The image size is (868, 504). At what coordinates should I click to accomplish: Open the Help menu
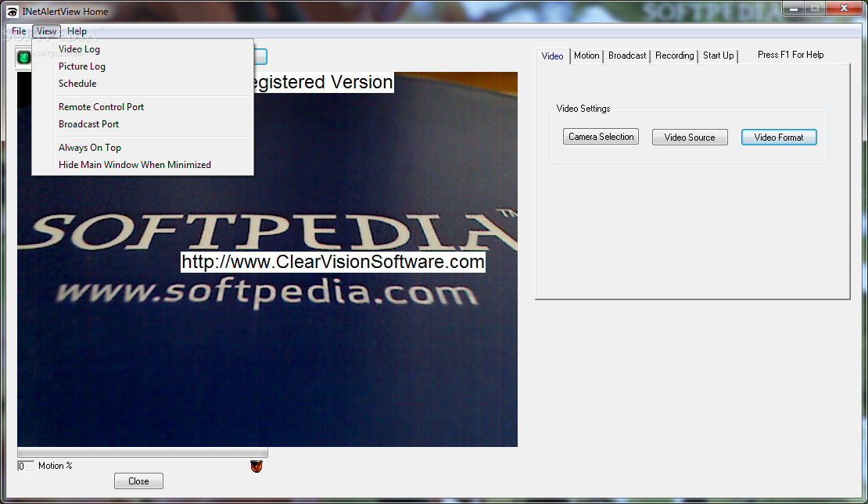click(x=77, y=31)
